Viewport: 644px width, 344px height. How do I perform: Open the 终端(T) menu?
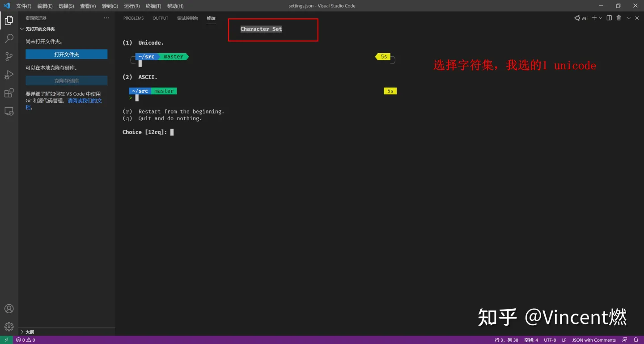coord(153,6)
